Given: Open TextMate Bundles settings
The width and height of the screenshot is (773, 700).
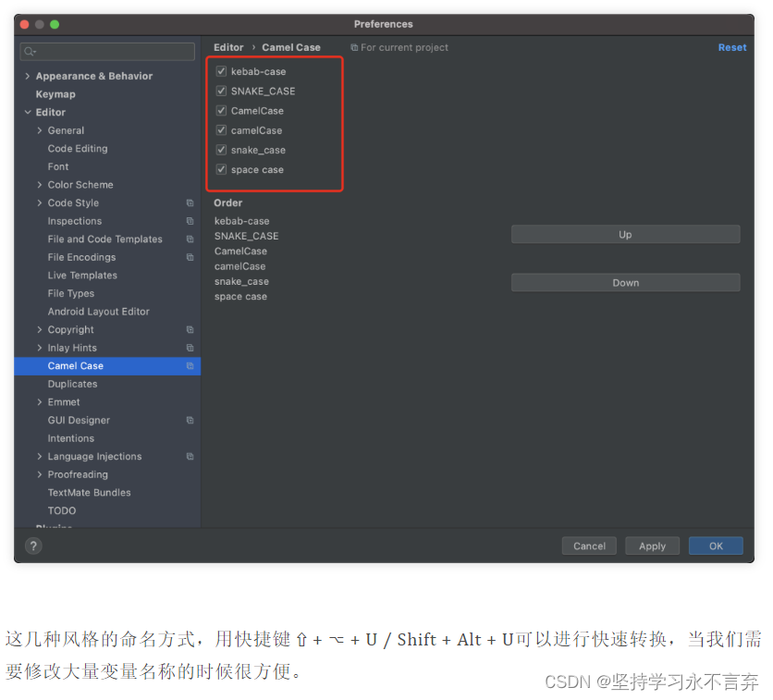Looking at the screenshot, I should [x=90, y=493].
